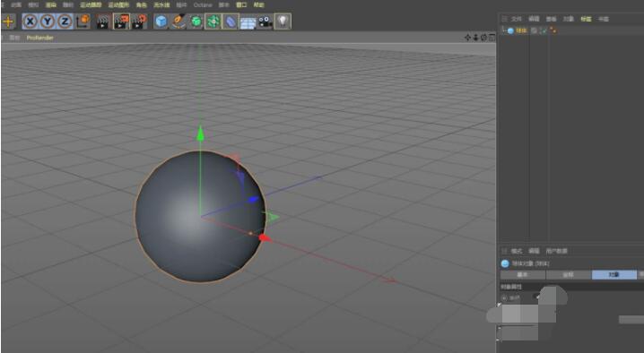The height and width of the screenshot is (353, 644).
Task: Add a light bulb object
Action: (283, 22)
